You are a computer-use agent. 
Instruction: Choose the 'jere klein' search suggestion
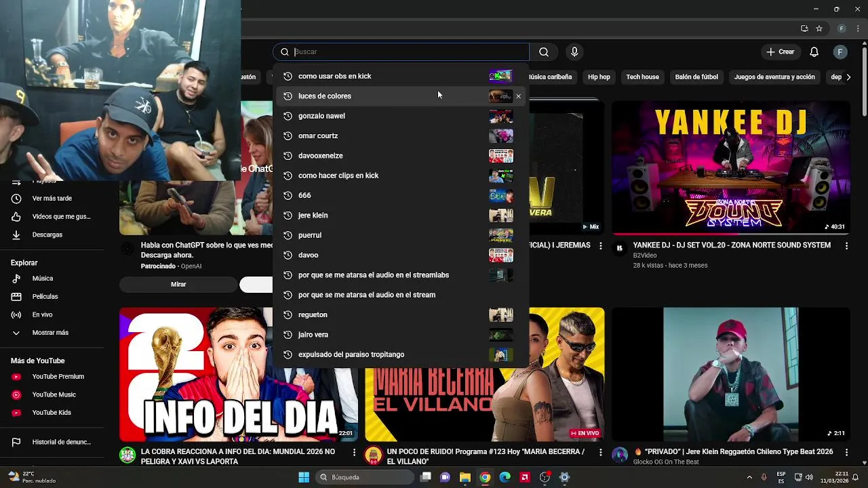pos(401,216)
